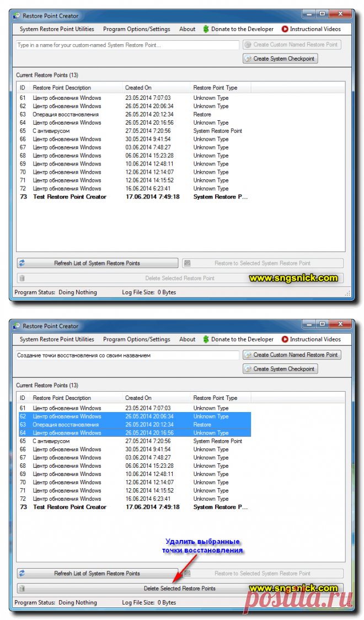
Task: Open Instructional Videos in lower window
Action: 312,339
